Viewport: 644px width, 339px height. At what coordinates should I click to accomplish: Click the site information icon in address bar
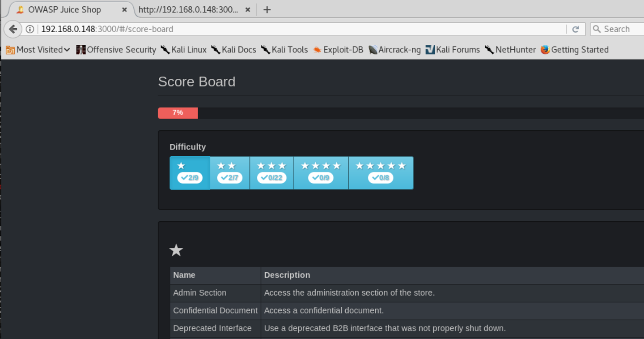pos(30,29)
